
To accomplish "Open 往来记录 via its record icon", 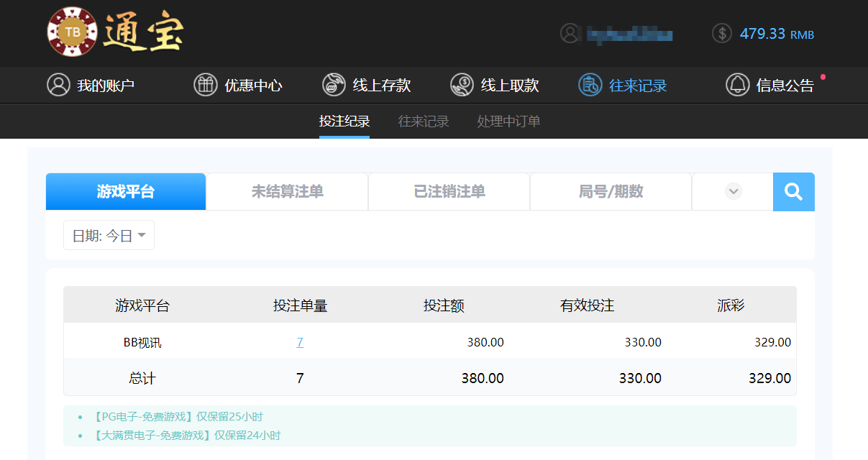I will click(590, 85).
